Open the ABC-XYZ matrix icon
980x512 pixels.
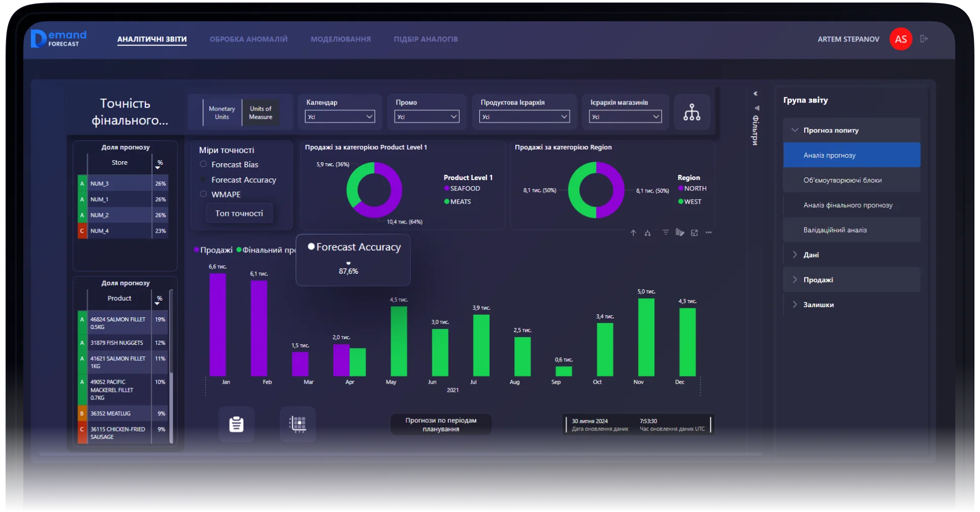click(297, 424)
